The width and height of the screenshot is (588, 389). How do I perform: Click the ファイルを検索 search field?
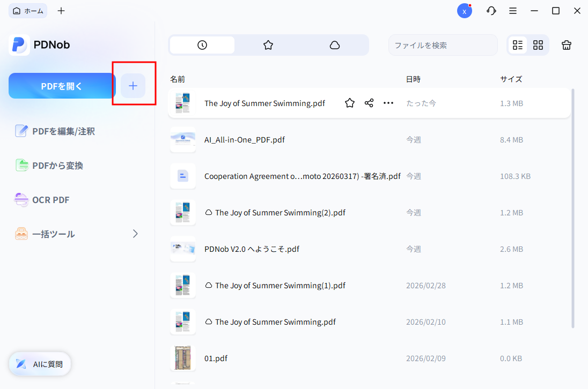pyautogui.click(x=443, y=45)
